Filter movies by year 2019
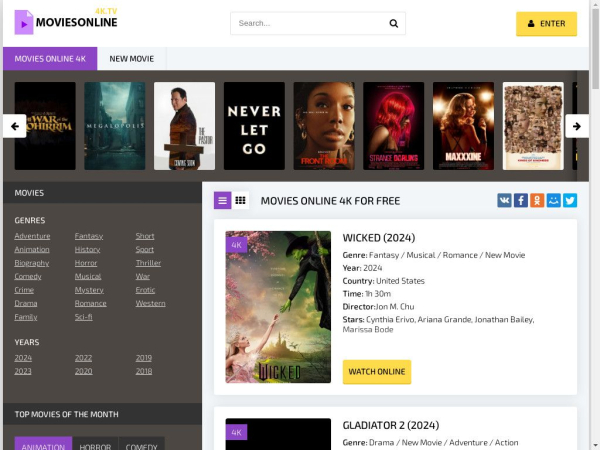 tap(144, 358)
